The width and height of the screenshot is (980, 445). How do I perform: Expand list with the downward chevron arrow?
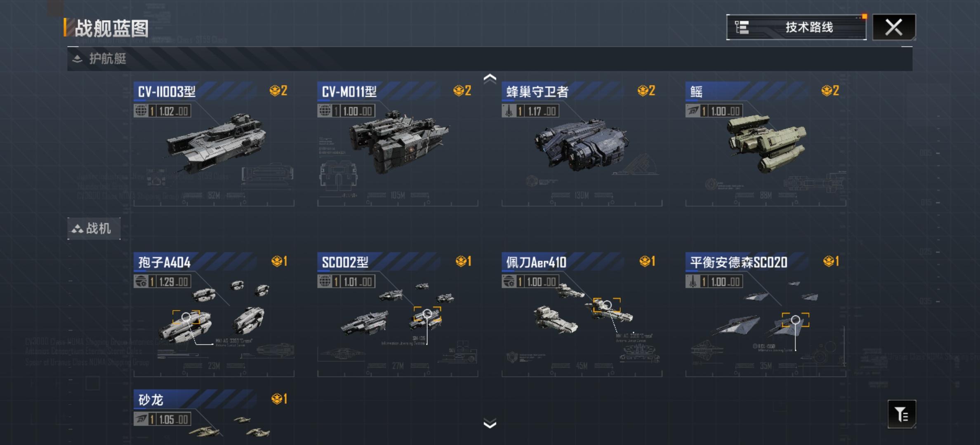(490, 424)
